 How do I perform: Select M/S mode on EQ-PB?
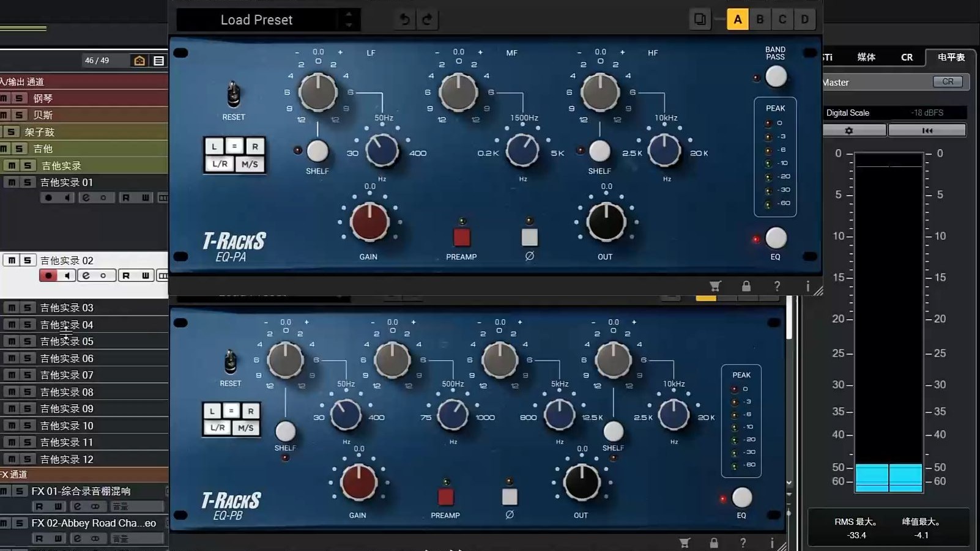point(246,428)
